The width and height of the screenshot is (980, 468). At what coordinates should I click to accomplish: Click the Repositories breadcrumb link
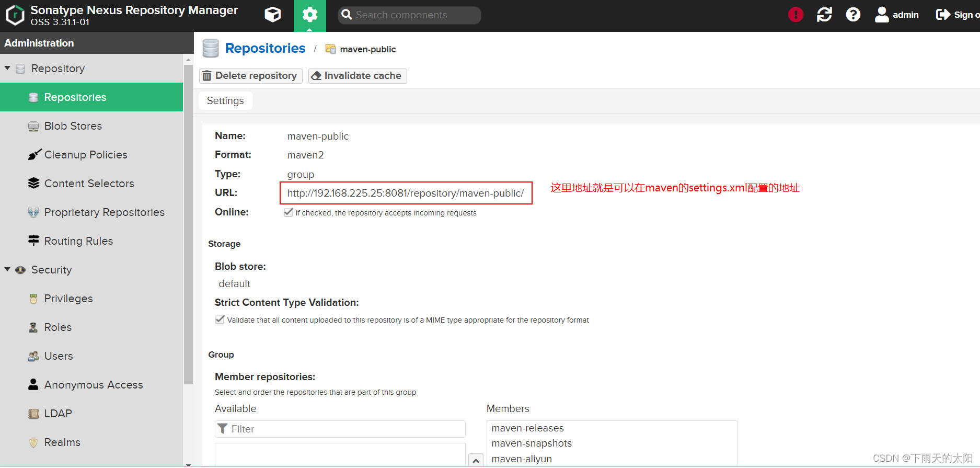pyautogui.click(x=265, y=48)
